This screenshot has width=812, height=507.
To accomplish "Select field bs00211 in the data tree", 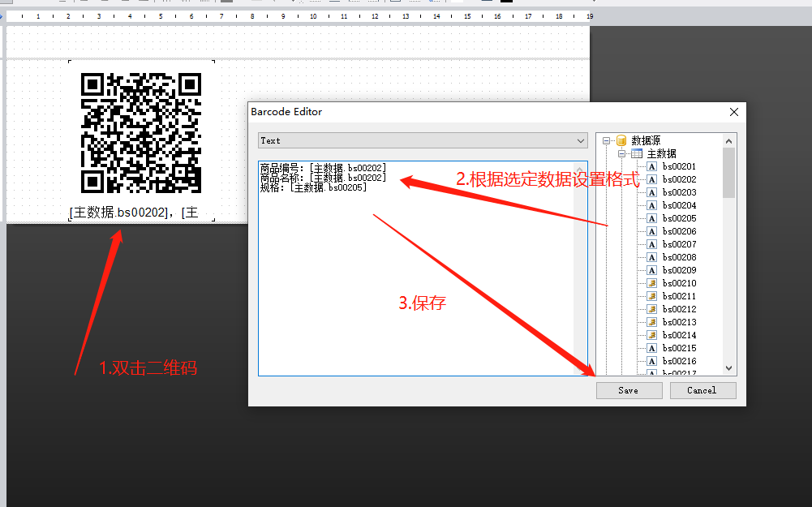I will [680, 296].
